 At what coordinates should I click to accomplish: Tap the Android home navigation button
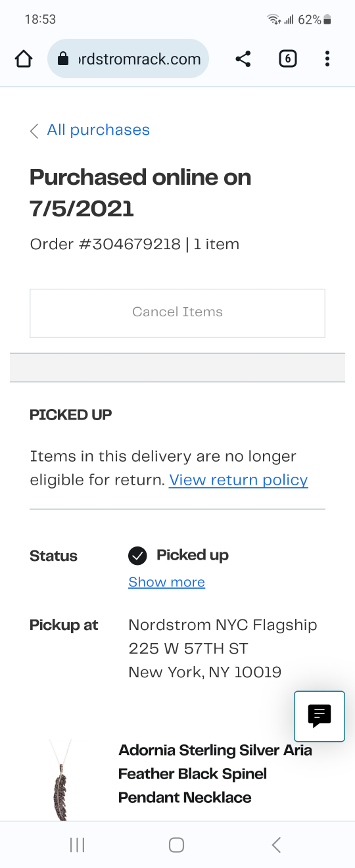176,845
